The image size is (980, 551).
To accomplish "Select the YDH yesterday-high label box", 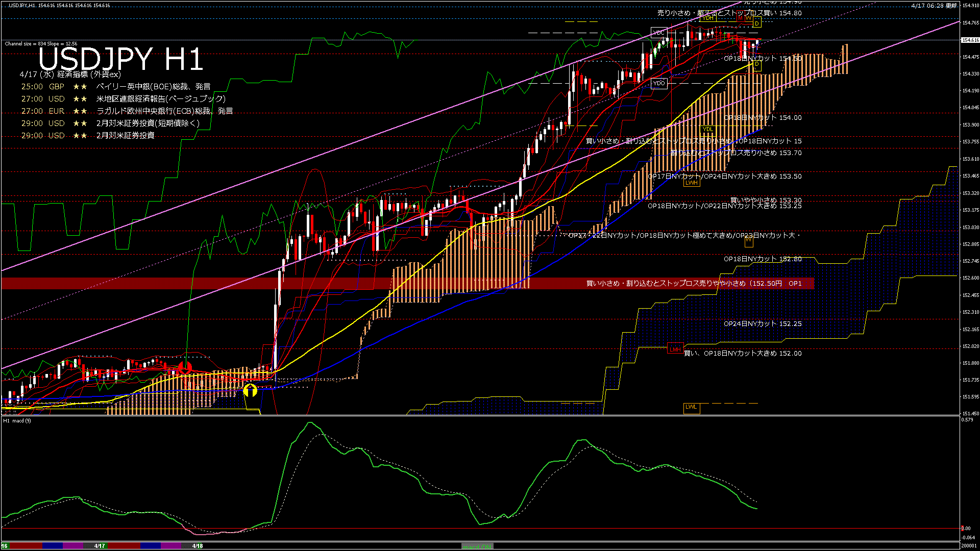I will tap(708, 18).
